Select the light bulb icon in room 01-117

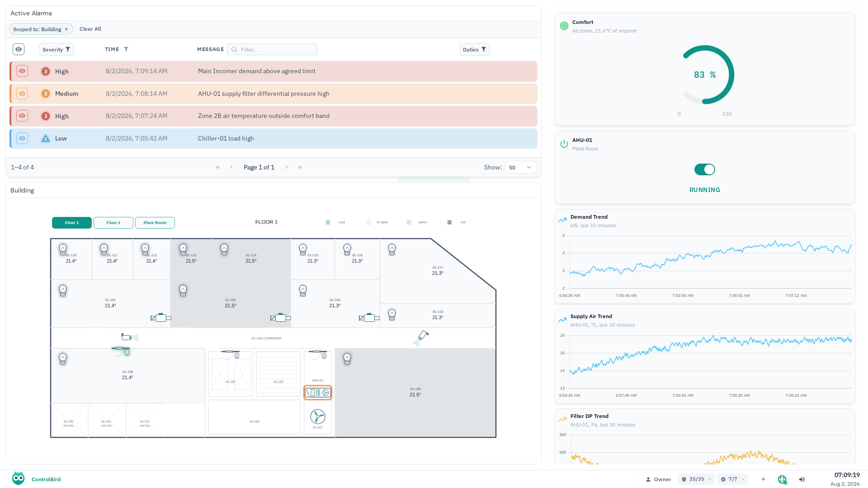point(392,249)
